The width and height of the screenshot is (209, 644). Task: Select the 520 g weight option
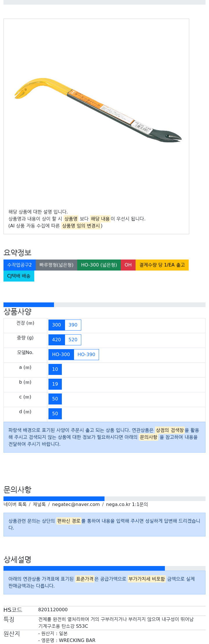coord(73,340)
